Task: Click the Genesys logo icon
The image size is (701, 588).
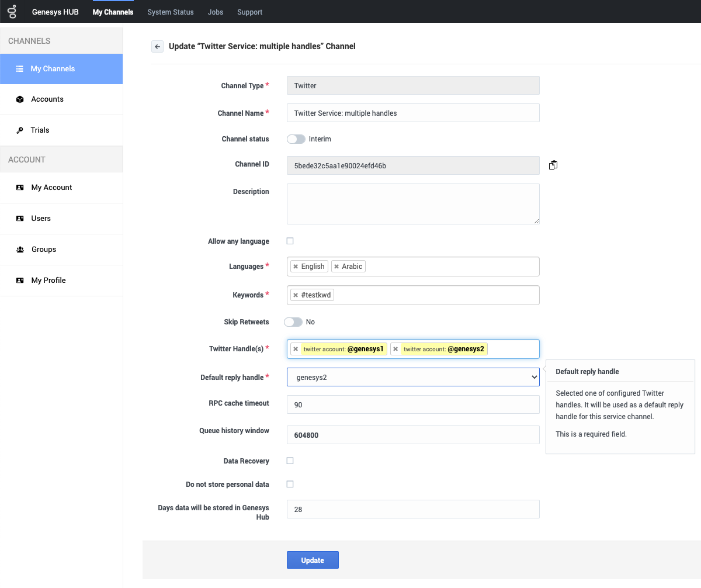Action: [x=12, y=12]
